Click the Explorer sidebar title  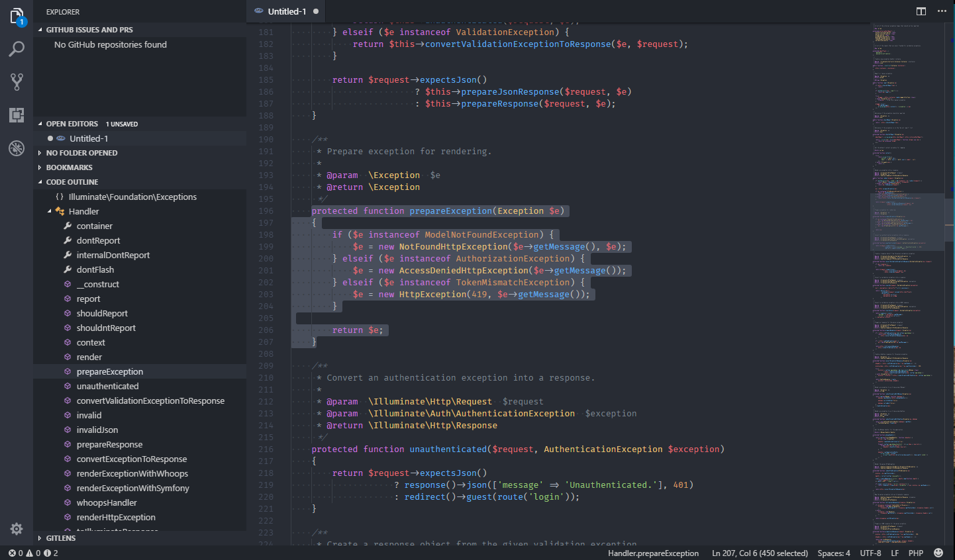click(63, 12)
